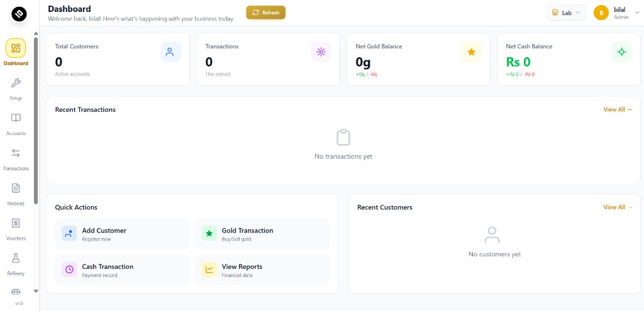Click the clipboard icon in Recent Transactions
Viewport: 644px width, 311px height.
click(343, 138)
